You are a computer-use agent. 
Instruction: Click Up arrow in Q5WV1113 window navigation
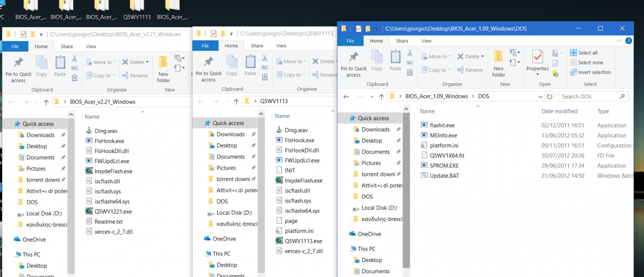[x=234, y=101]
